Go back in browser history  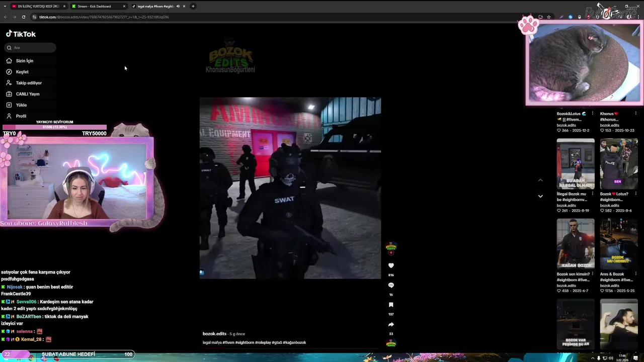pos(5,17)
